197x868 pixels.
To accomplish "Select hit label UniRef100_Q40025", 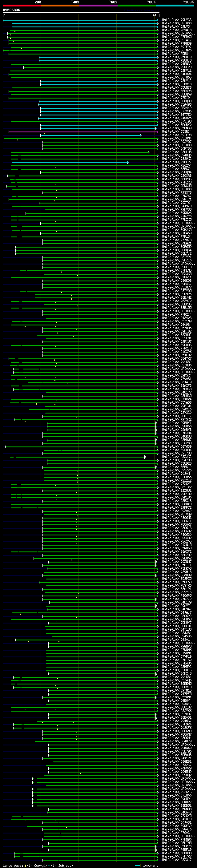I will point(177,118).
